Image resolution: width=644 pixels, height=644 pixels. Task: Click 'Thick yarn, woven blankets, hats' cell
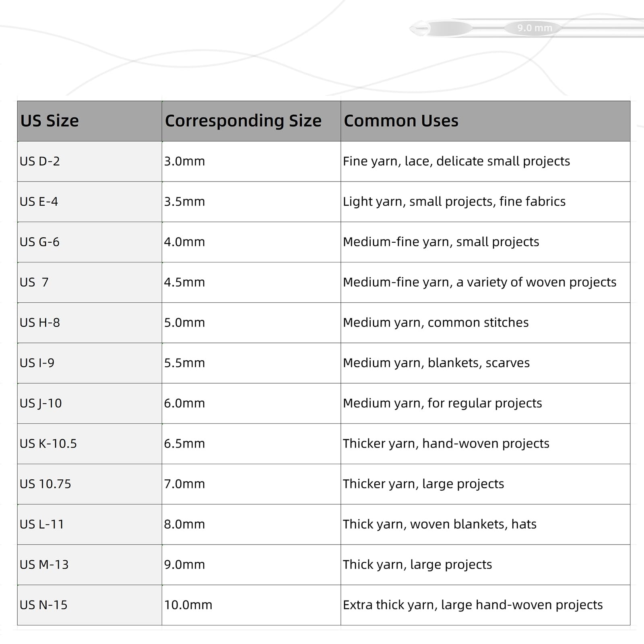pyautogui.click(x=485, y=524)
